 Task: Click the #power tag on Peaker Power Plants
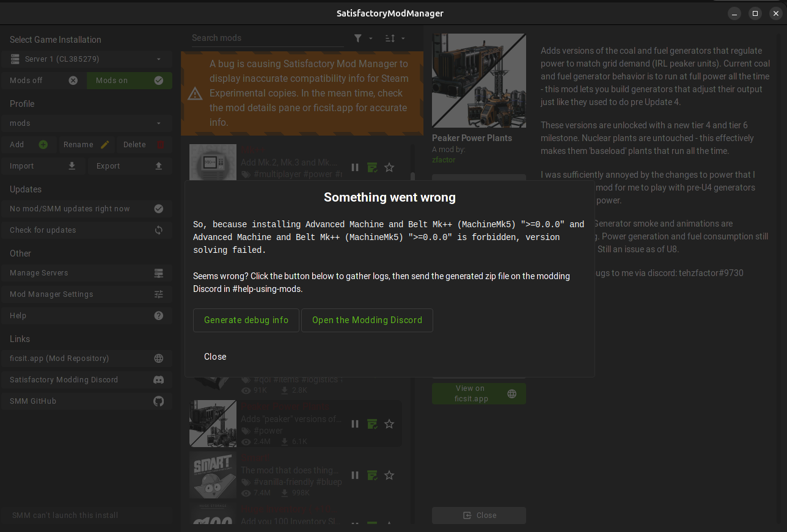[268, 431]
